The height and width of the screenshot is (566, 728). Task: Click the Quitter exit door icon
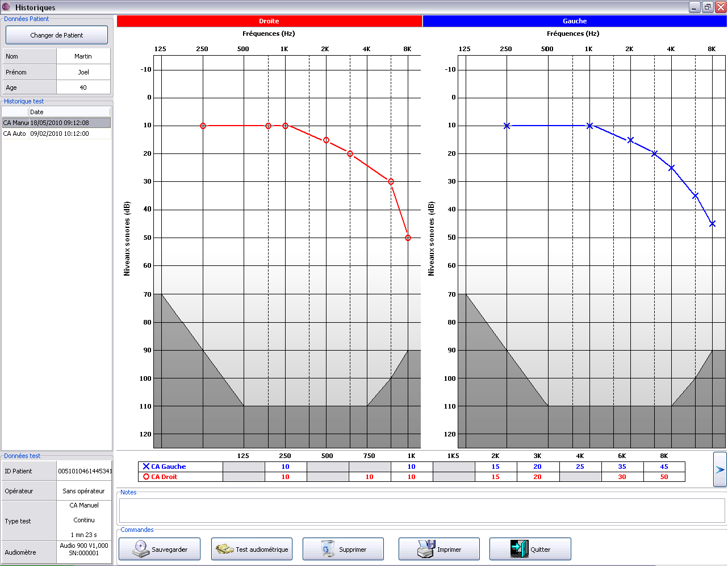coord(519,549)
